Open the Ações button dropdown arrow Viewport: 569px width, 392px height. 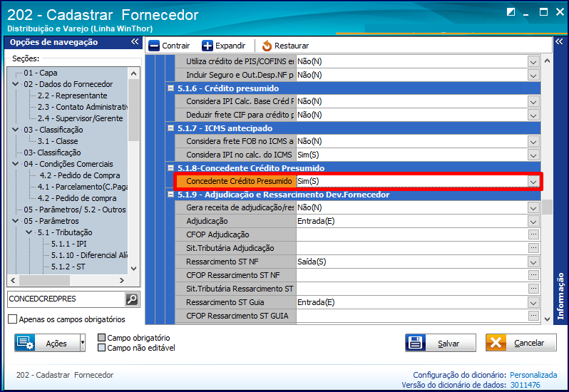pos(83,343)
